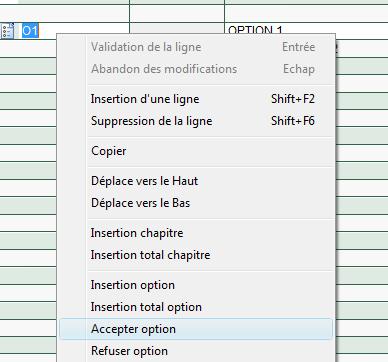Select the highlighted O1 code cell
The height and width of the screenshot is (362, 388).
point(30,31)
